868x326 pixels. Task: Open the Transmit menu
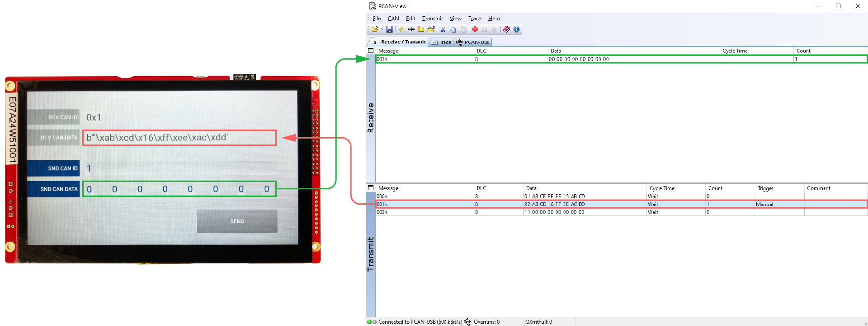(432, 19)
